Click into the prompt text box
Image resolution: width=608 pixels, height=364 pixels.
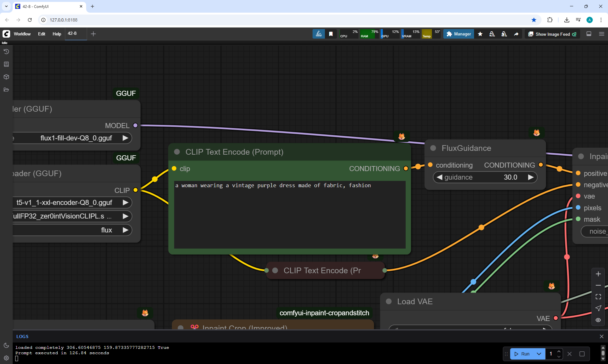pos(289,215)
